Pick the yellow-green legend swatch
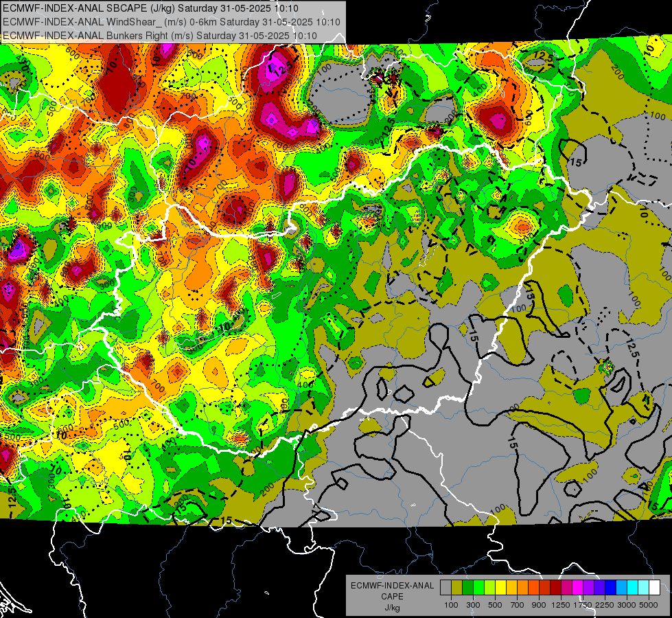The width and height of the screenshot is (672, 618). pyautogui.click(x=489, y=588)
